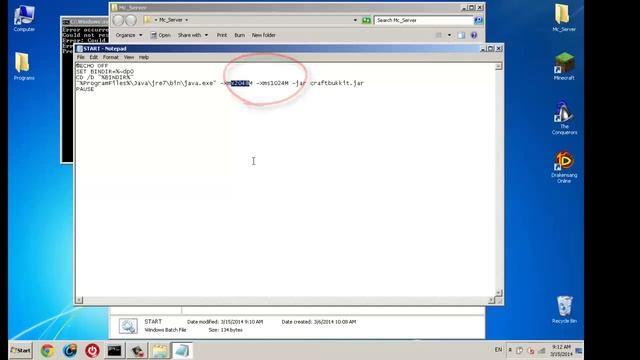Image resolution: width=640 pixels, height=360 pixels.
Task: Expand the Share with dropdown in Explorer
Action: pos(193,35)
